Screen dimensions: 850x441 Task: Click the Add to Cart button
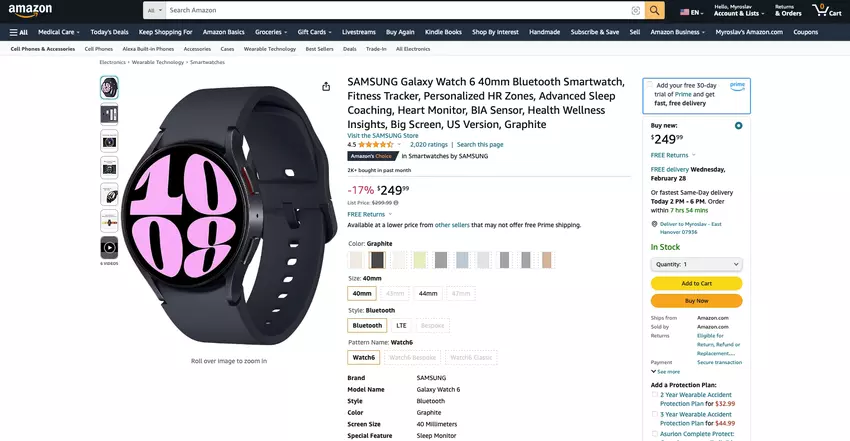(x=696, y=283)
